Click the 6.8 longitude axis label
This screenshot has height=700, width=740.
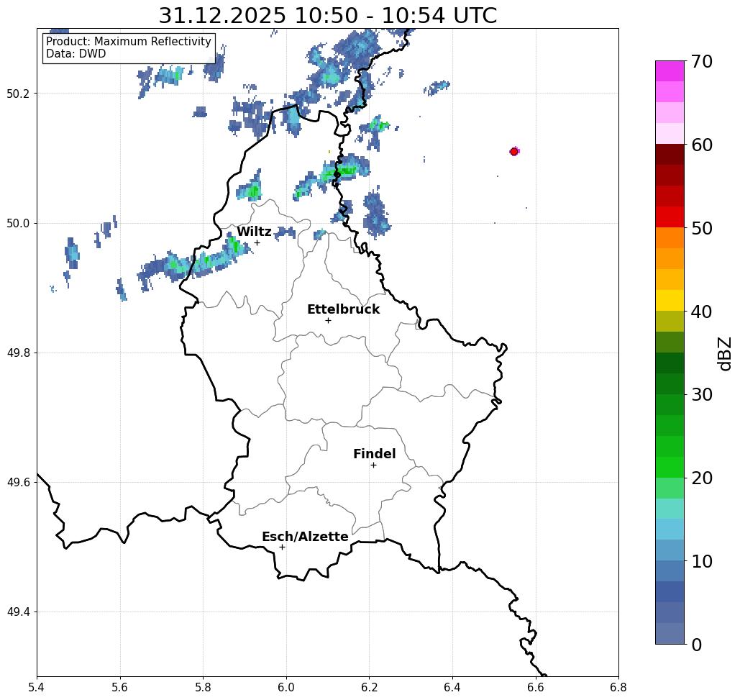tap(618, 687)
